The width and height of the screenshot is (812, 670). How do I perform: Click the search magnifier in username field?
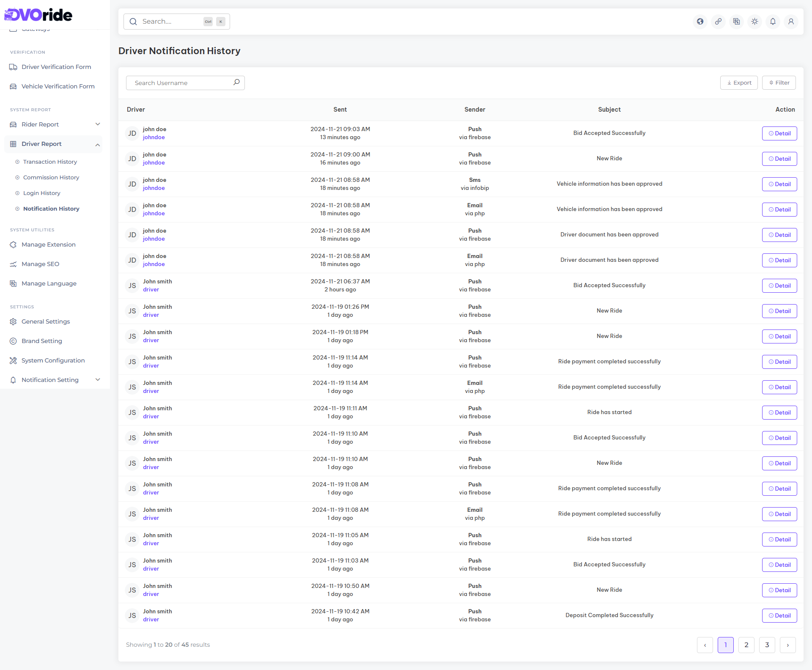(236, 82)
